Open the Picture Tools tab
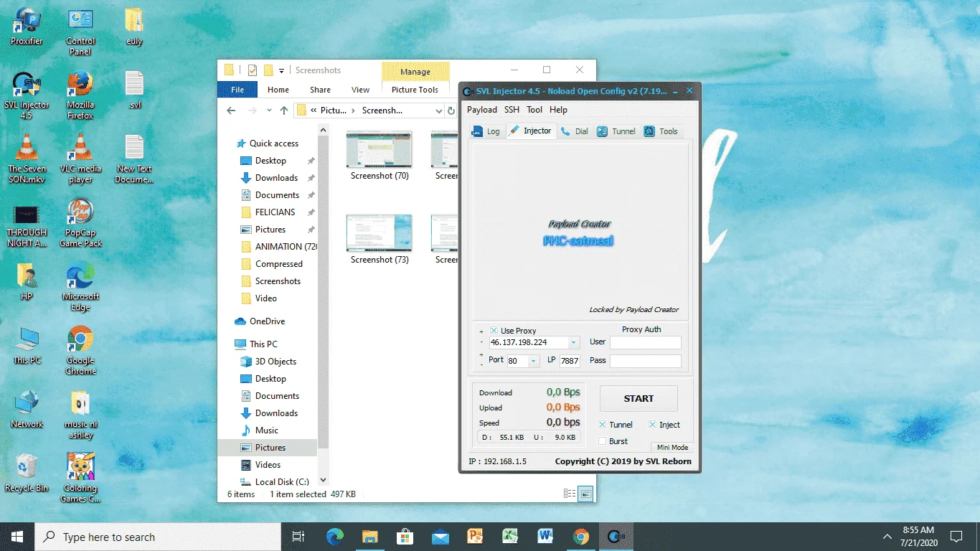This screenshot has width=980, height=551. [x=415, y=90]
